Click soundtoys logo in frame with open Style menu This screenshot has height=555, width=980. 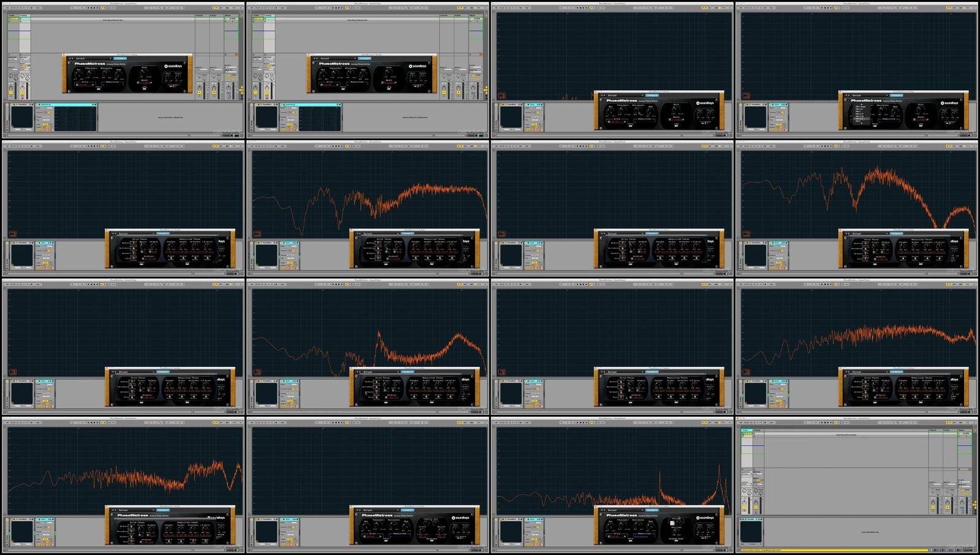click(x=949, y=103)
